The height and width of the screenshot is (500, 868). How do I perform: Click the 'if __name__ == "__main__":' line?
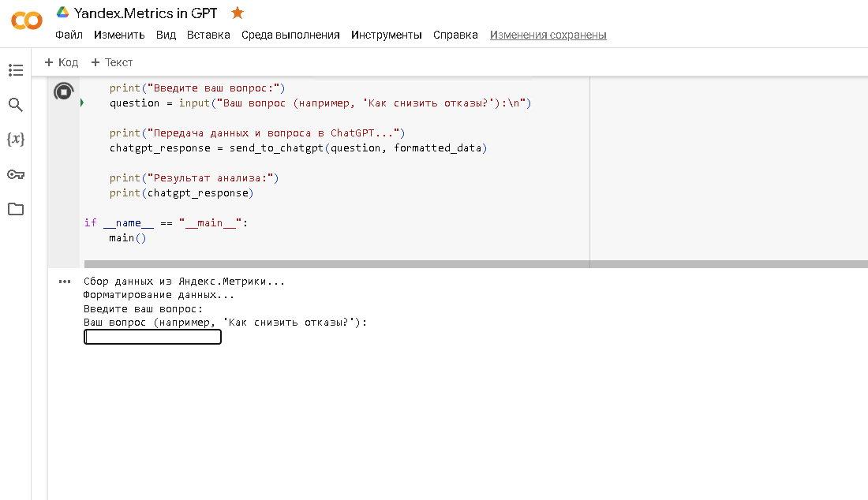(166, 223)
